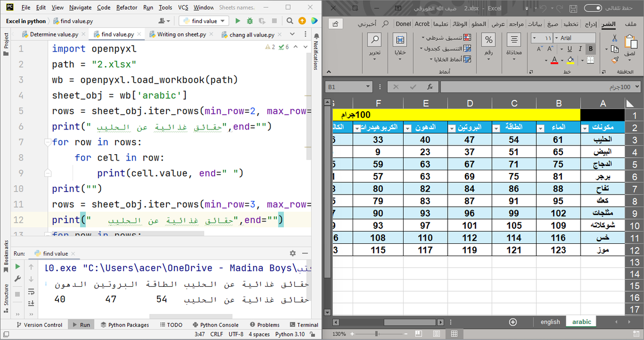Select the 'english' worksheet tab

(550, 322)
